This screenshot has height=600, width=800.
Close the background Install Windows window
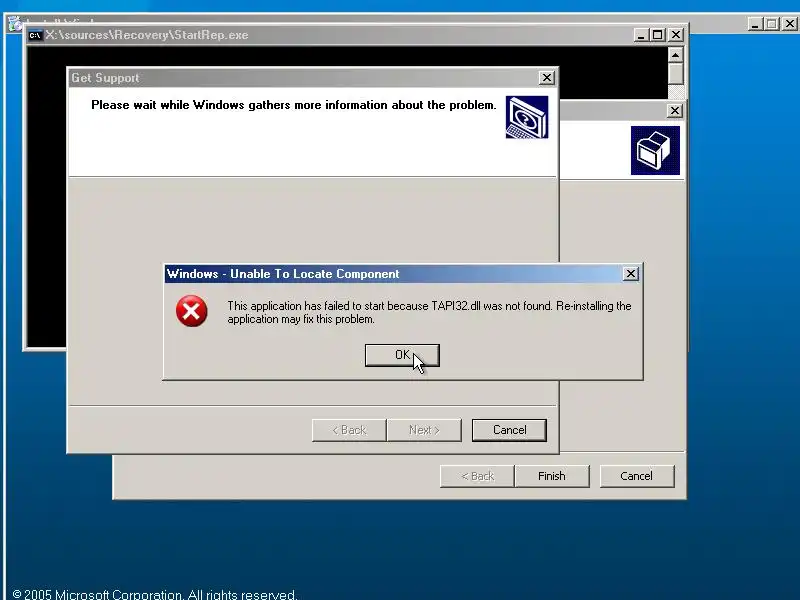(790, 23)
